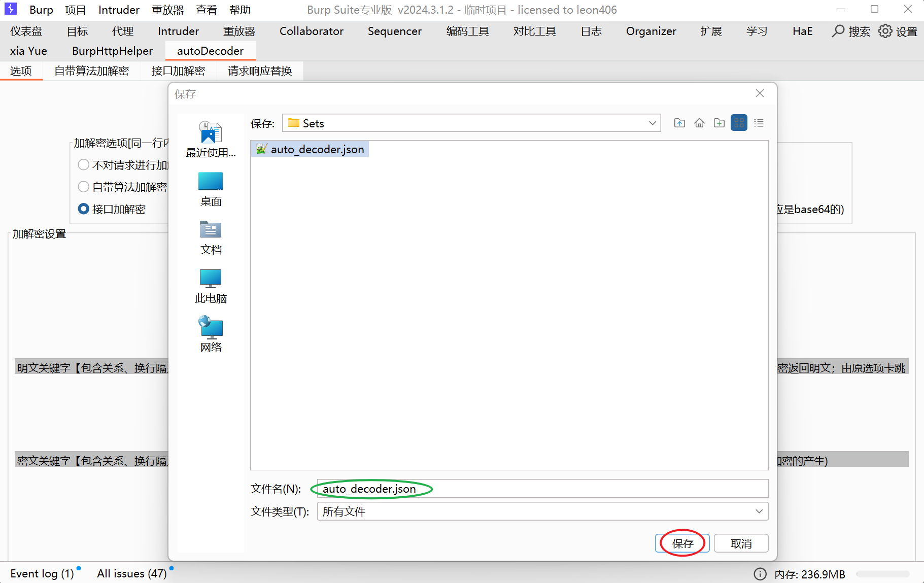Switch save dialog to details list view

pyautogui.click(x=759, y=123)
